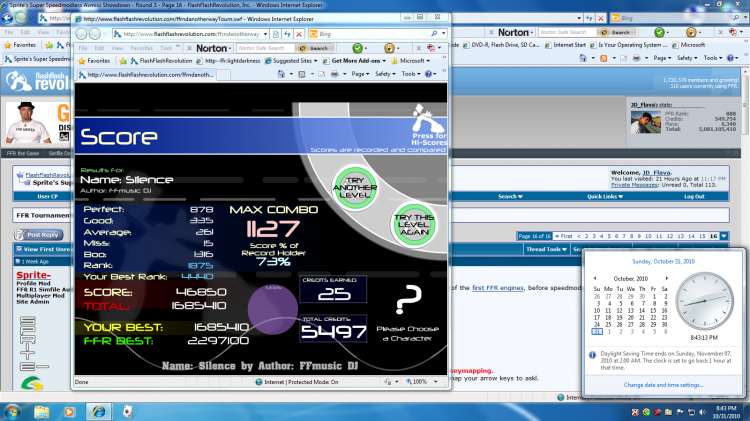Image resolution: width=750 pixels, height=421 pixels.
Task: Open the Favorites menu in popup menu bar
Action: [141, 48]
